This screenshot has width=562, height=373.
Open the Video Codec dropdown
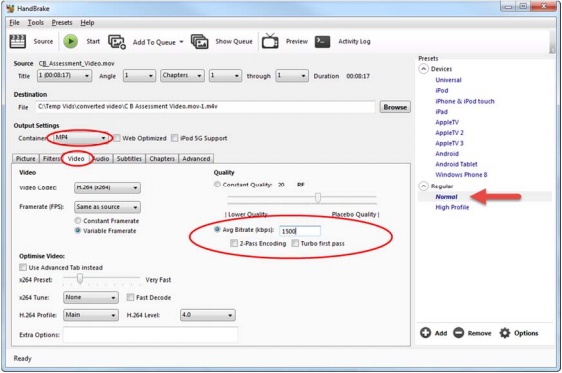[107, 187]
